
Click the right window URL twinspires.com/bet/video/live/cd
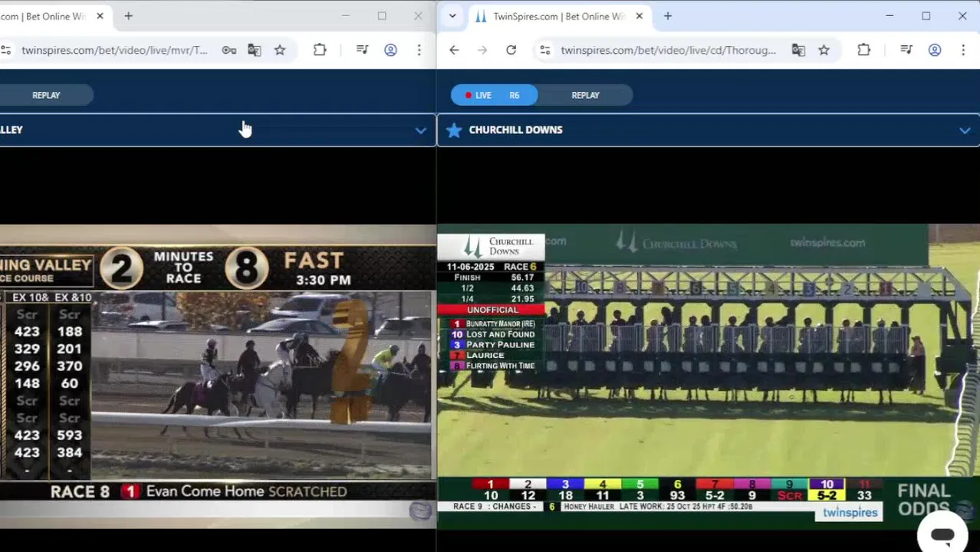[668, 51]
